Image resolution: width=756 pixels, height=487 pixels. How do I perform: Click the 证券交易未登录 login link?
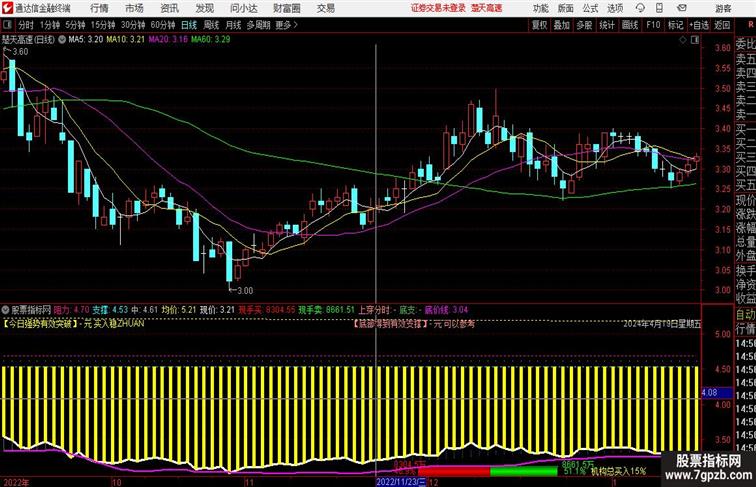pos(438,8)
